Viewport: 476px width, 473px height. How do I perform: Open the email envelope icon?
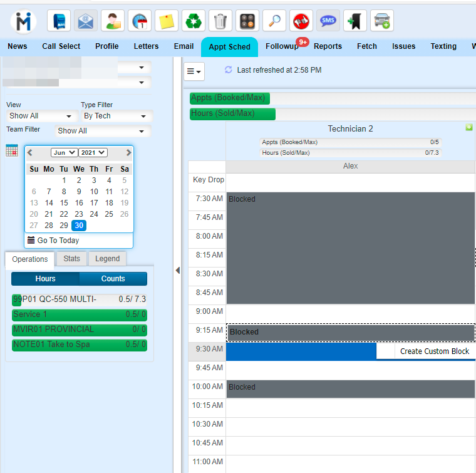(x=86, y=21)
